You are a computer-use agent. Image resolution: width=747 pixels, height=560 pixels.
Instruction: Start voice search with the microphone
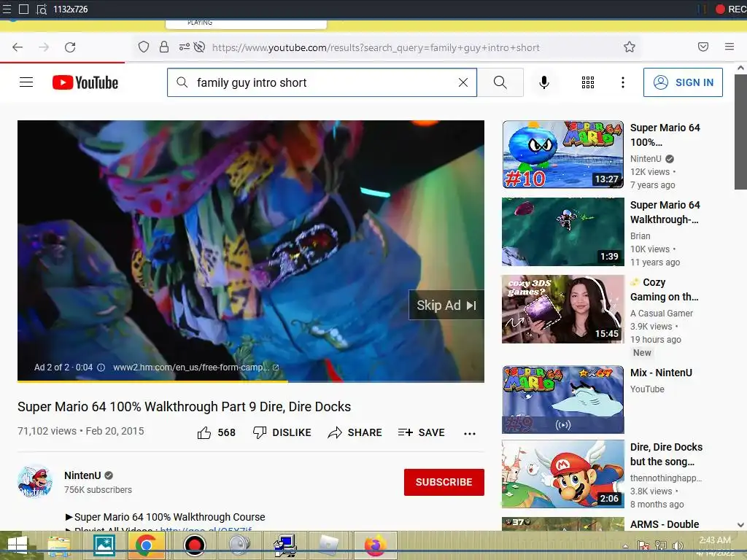click(544, 82)
